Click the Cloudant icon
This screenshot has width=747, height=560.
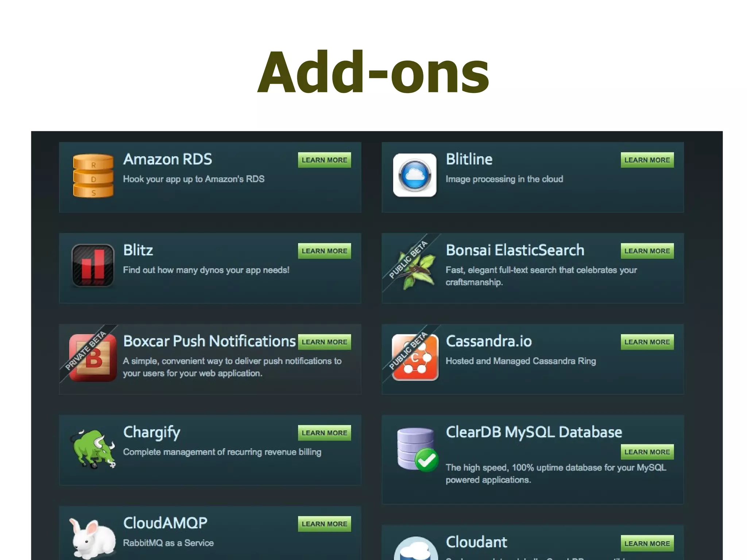416,548
